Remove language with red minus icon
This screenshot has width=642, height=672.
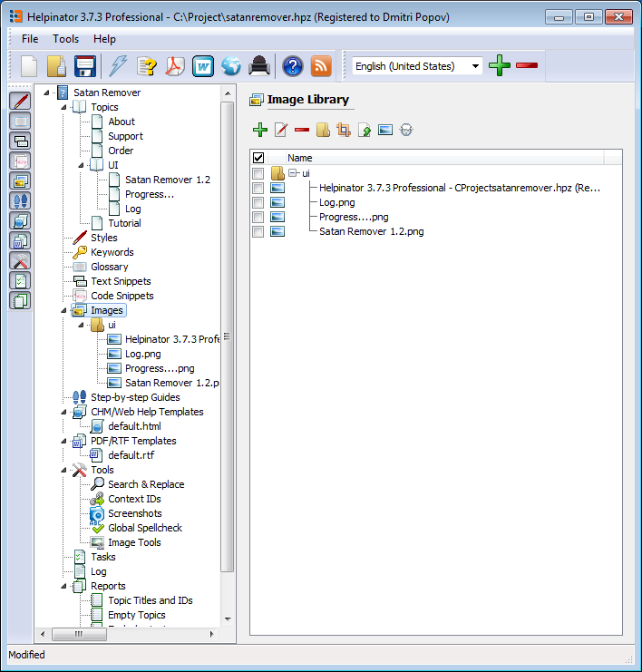(x=527, y=65)
